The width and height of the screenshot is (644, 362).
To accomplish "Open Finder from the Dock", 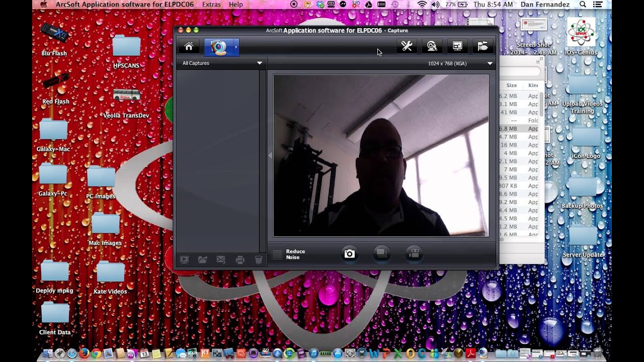I will 48,353.
